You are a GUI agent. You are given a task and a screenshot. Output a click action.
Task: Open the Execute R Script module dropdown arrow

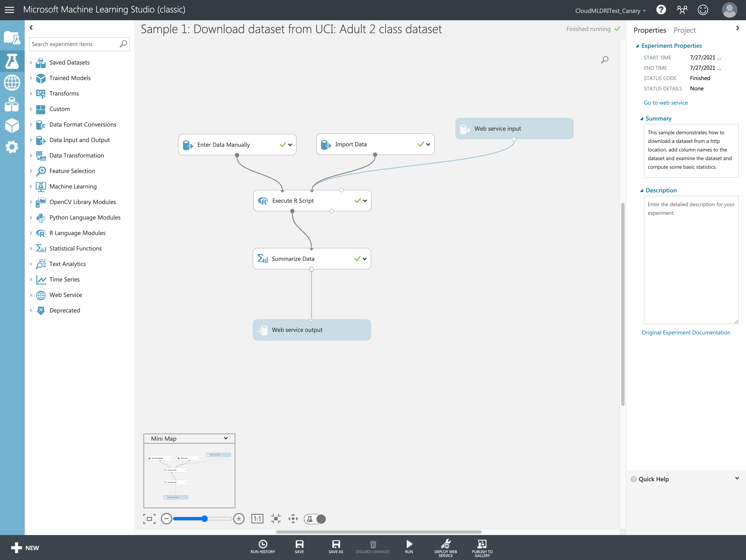365,201
